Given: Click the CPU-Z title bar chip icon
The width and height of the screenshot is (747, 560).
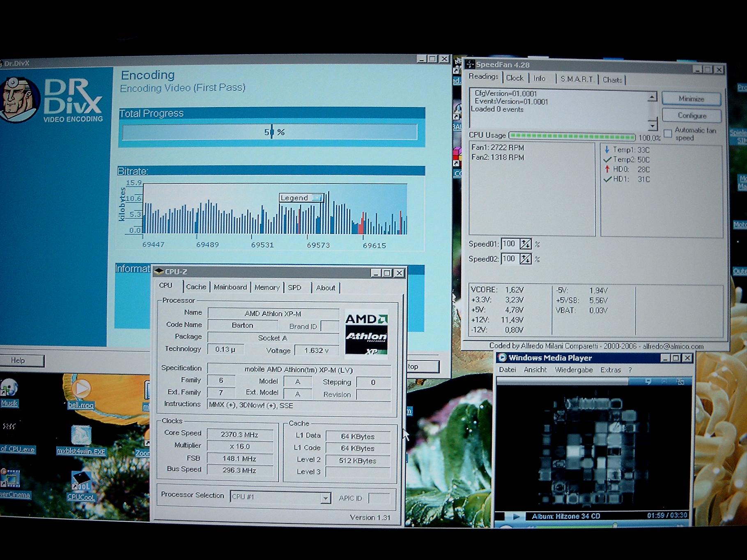Looking at the screenshot, I should coord(159,271).
